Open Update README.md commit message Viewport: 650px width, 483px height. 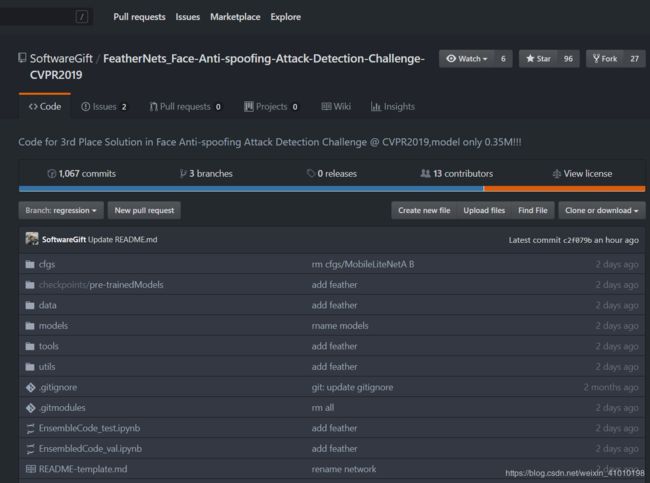tap(123, 239)
